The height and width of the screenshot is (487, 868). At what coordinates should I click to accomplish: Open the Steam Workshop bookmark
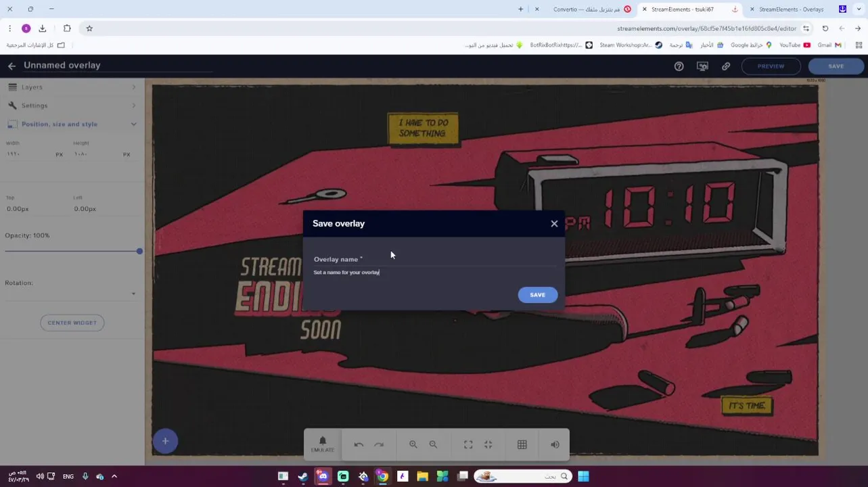[x=631, y=45]
